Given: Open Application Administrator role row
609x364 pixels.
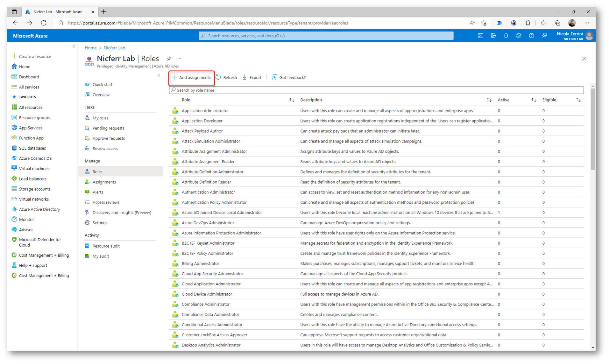Looking at the screenshot, I should pyautogui.click(x=376, y=111).
